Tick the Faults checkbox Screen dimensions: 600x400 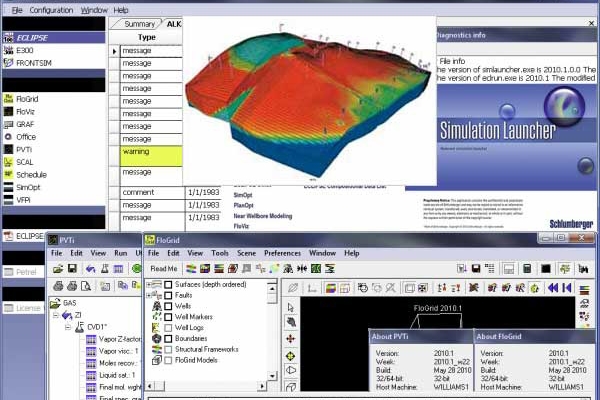168,295
